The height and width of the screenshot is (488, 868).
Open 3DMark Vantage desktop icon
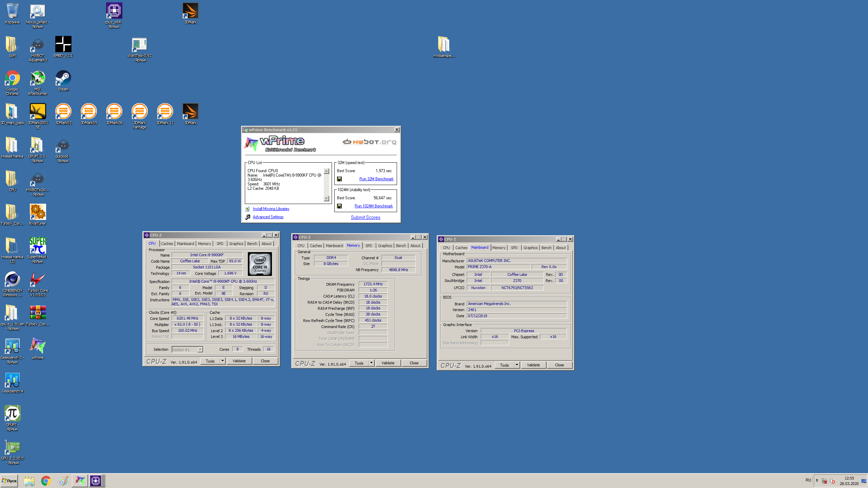[139, 116]
